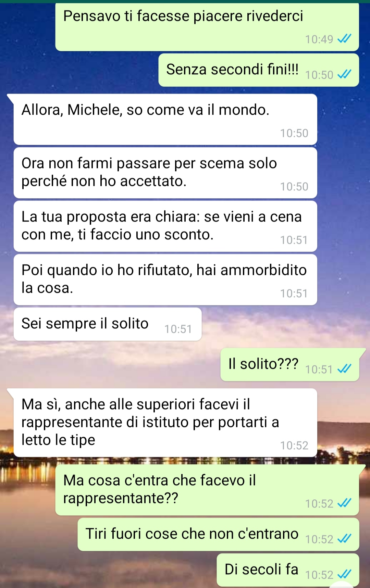Select the "Di secoli fa" message bubble
Image resolution: width=370 pixels, height=588 pixels.
[288, 570]
